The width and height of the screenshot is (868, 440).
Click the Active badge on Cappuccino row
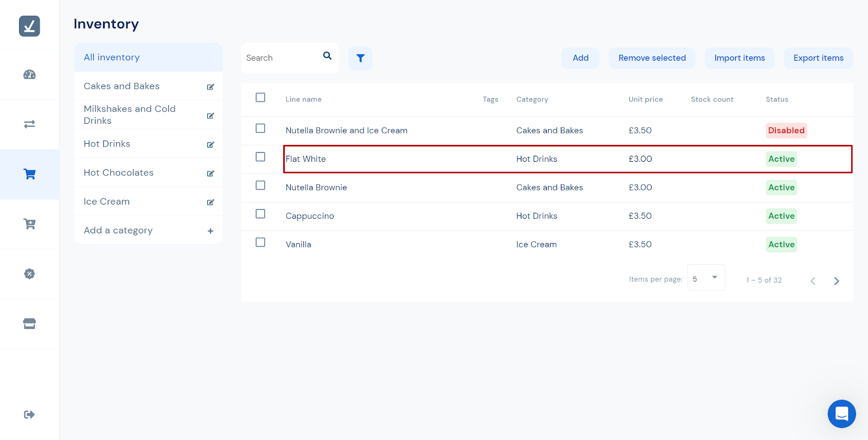781,216
